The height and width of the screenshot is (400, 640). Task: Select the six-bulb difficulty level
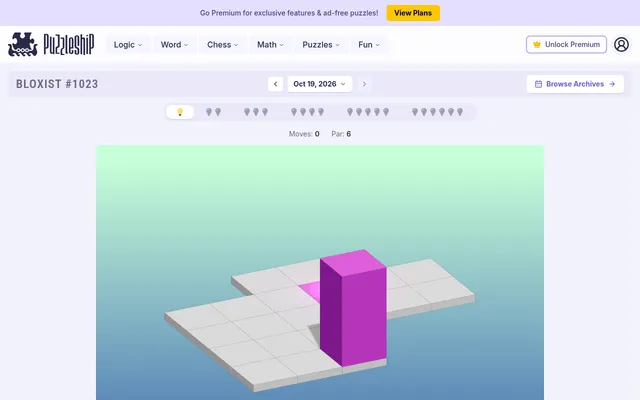pos(437,112)
